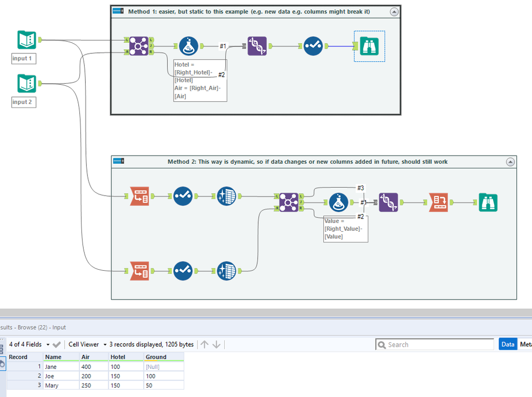Select the upper Data Cleansing tool

coord(226,196)
